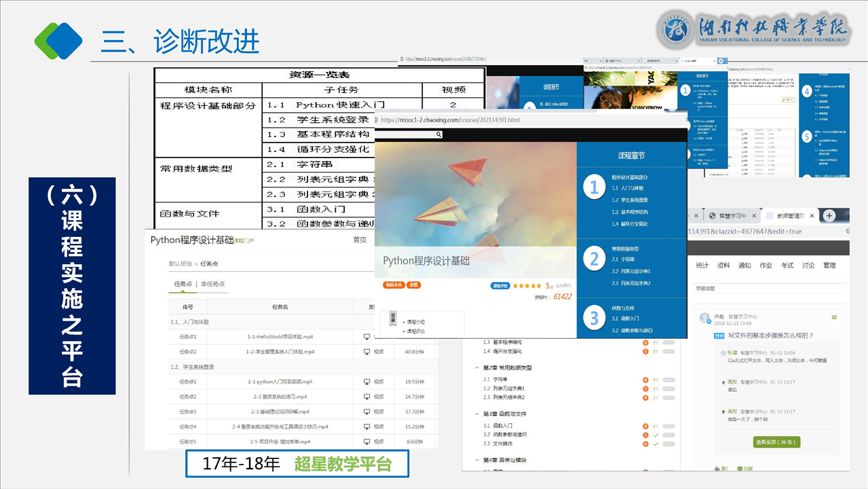Click the green menu icon on 许彪's post
Image resolution: width=868 pixels, height=489 pixels.
point(834,317)
